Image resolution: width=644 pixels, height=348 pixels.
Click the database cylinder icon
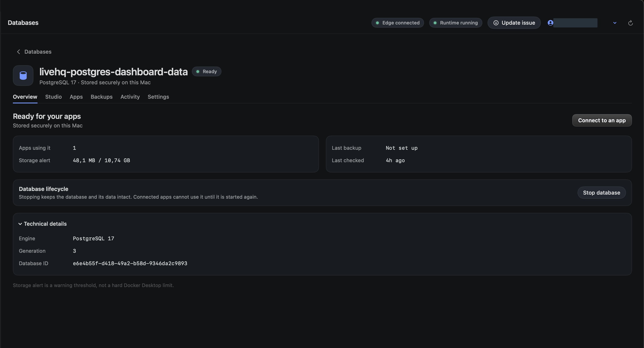coord(23,76)
